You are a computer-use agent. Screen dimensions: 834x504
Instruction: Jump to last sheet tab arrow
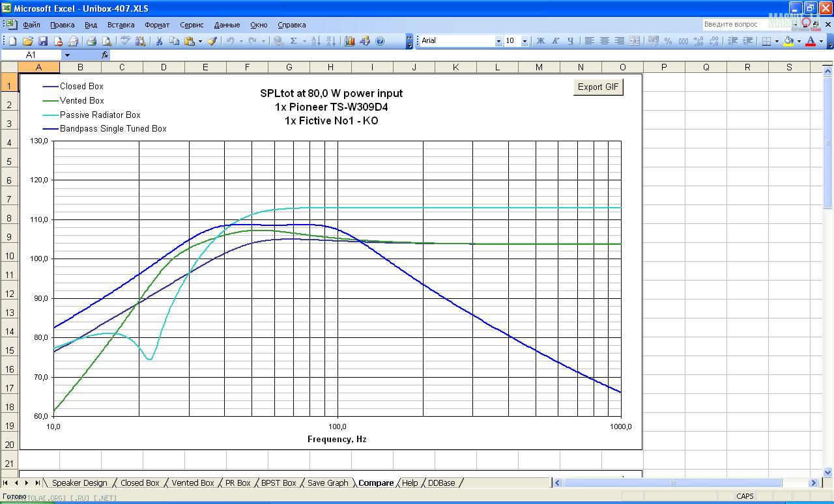click(37, 483)
